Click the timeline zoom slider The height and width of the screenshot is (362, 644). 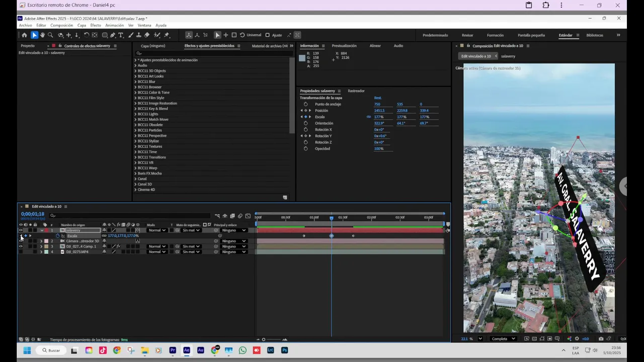coord(263,339)
